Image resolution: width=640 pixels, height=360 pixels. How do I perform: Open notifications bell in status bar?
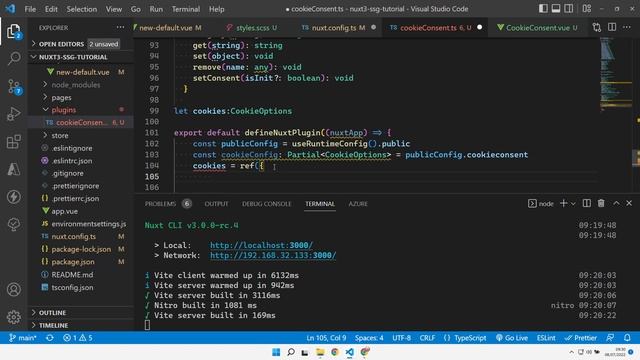tap(627, 338)
